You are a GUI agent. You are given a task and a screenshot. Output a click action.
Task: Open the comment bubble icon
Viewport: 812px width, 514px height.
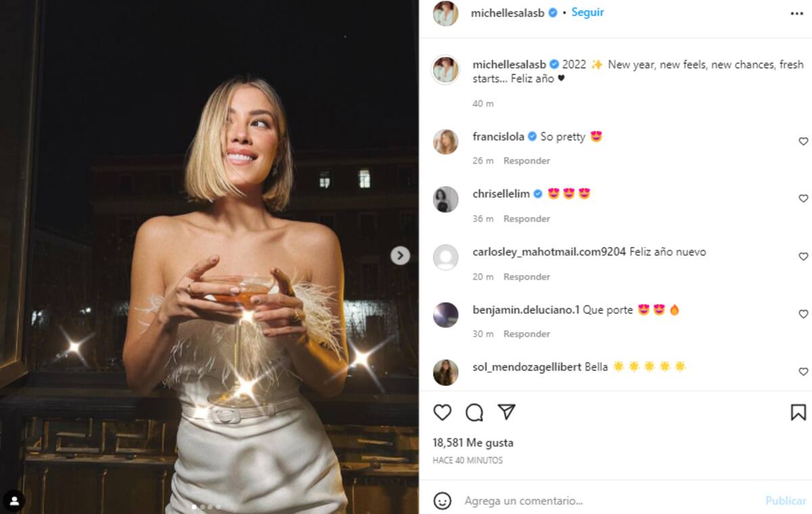coord(474,413)
